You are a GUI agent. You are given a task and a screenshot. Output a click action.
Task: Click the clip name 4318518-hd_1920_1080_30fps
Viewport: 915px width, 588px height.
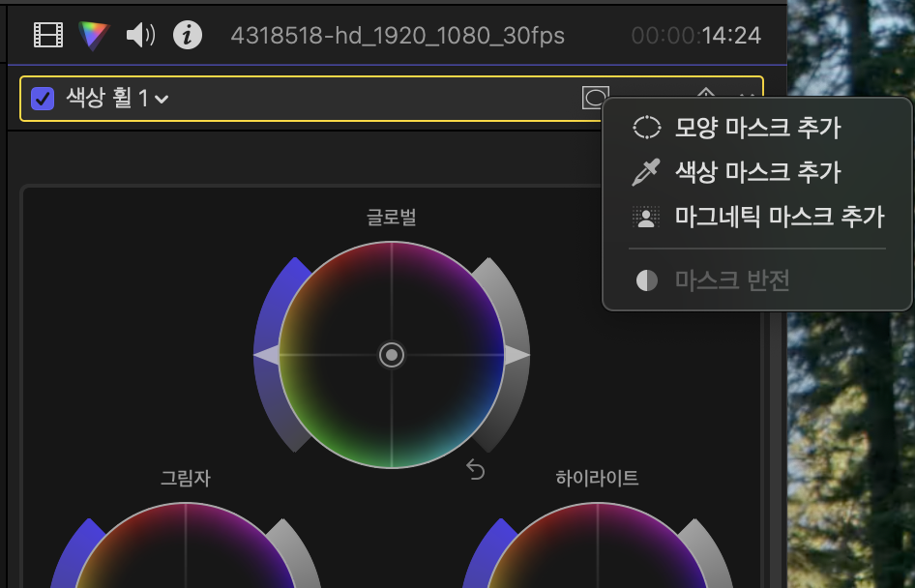point(398,36)
